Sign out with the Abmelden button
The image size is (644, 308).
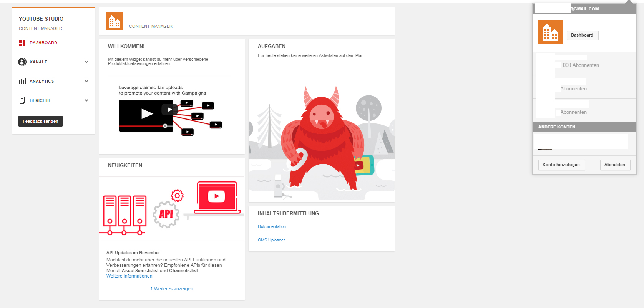pyautogui.click(x=615, y=165)
